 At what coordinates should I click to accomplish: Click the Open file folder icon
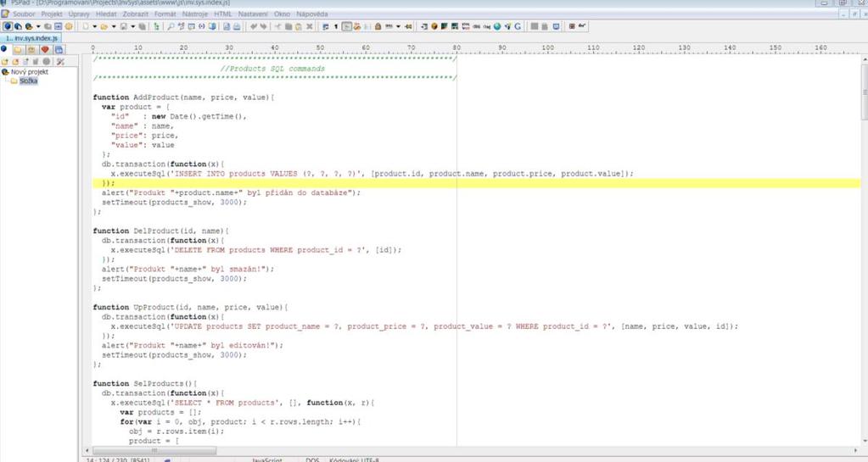click(x=104, y=26)
